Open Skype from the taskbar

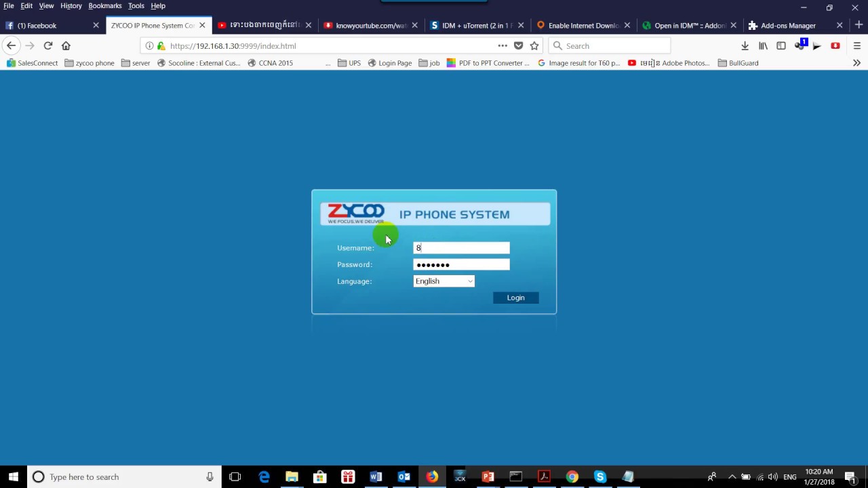click(x=599, y=476)
